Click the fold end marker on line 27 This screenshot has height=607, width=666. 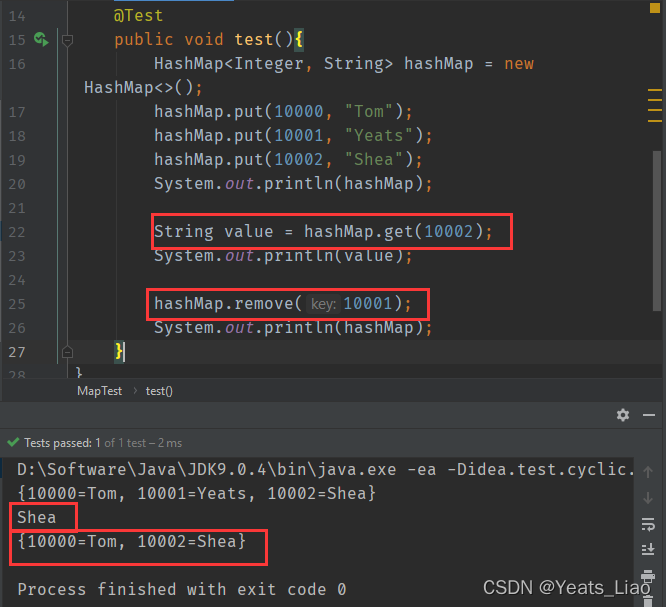coord(67,352)
